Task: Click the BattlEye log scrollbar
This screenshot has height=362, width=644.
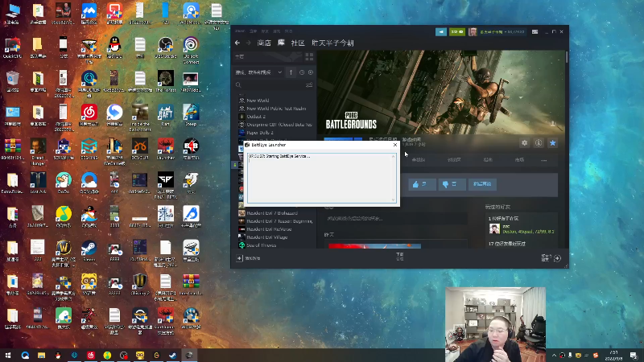Action: coord(394,177)
